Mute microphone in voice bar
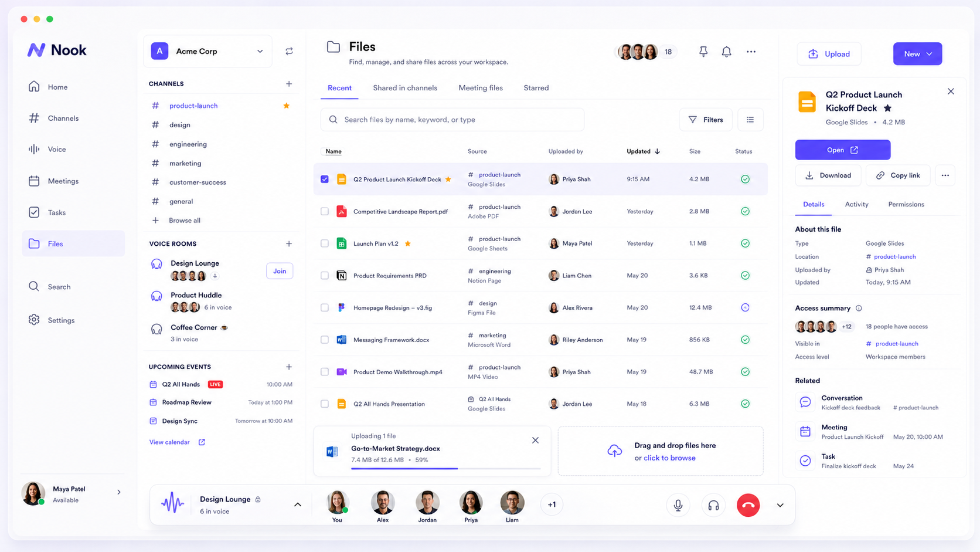 point(678,505)
